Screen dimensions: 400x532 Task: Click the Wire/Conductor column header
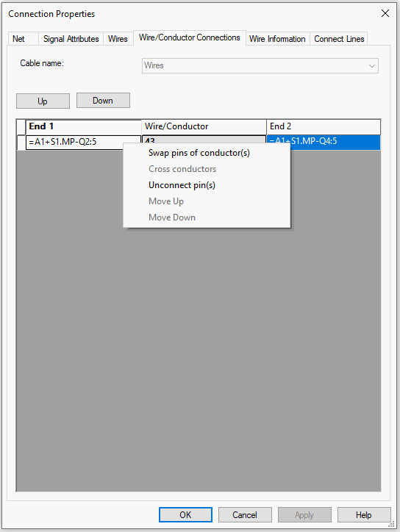204,127
